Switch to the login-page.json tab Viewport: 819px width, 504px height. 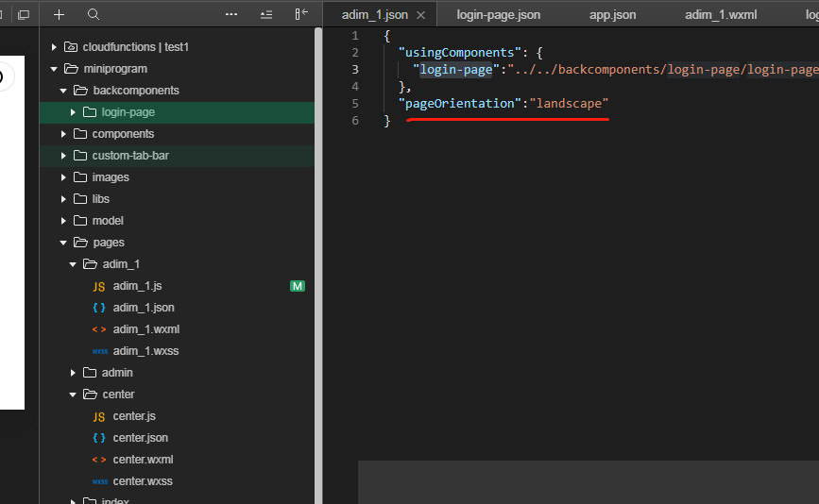tap(498, 15)
